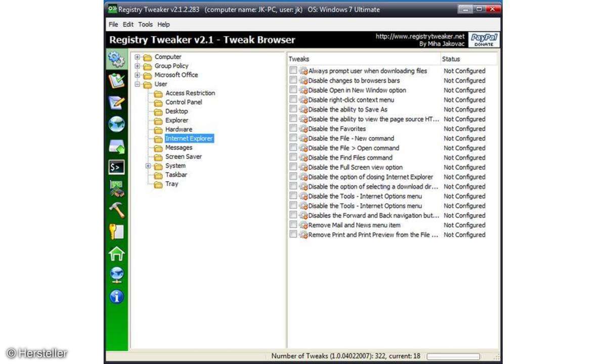Check Remove Mail and News menu item
The width and height of the screenshot is (607, 364).
(x=293, y=224)
